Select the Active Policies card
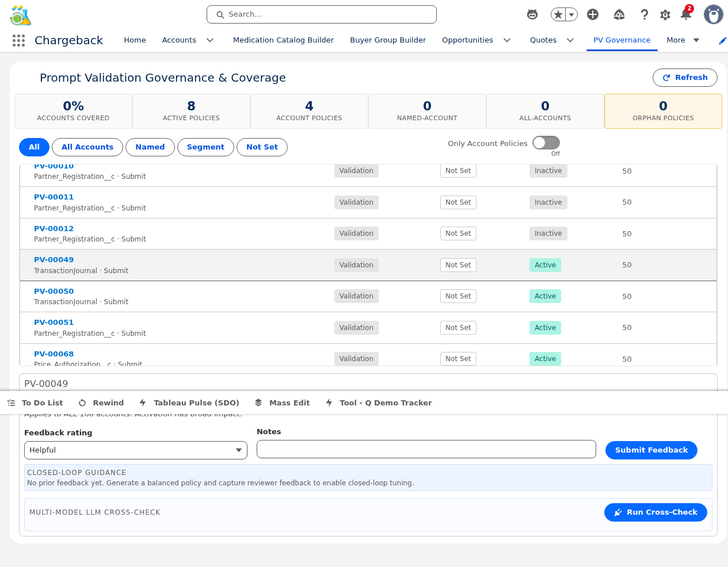The width and height of the screenshot is (728, 567). (x=191, y=112)
